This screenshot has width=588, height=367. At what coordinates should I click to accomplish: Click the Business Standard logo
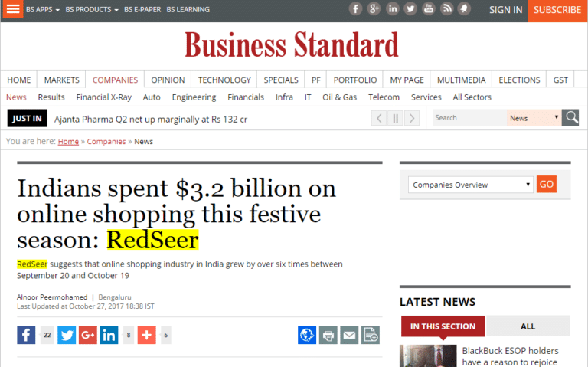pos(292,44)
